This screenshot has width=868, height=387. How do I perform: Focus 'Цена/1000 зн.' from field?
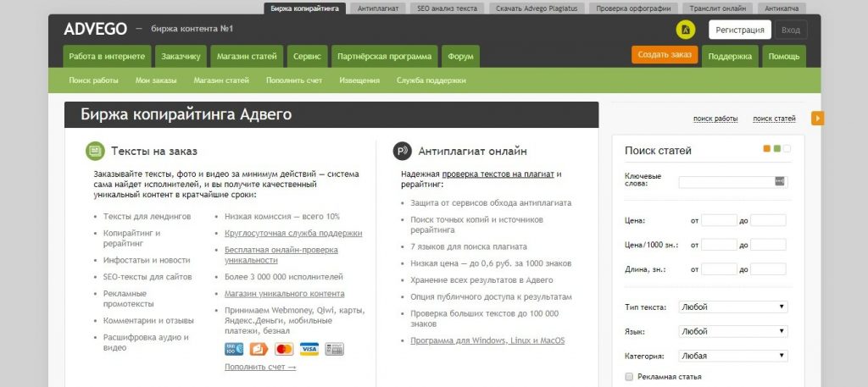click(719, 245)
